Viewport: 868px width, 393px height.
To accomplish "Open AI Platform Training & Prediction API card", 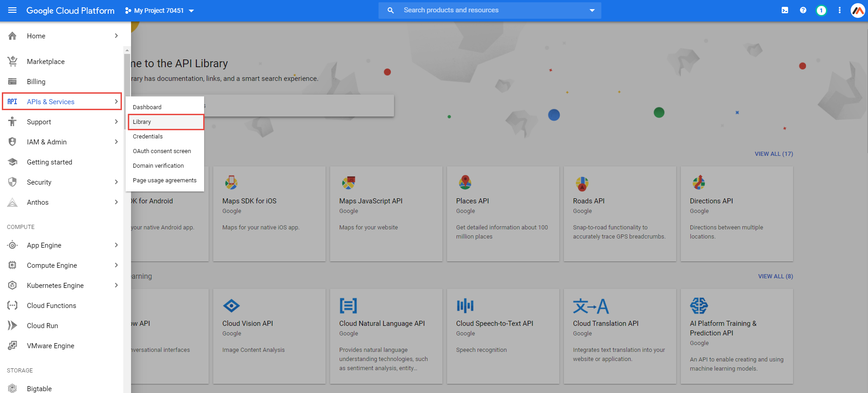I will coord(737,336).
